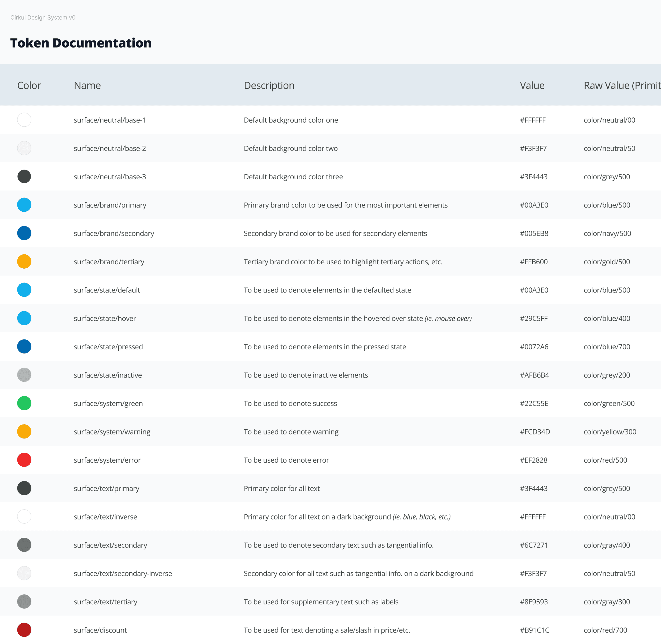This screenshot has height=644, width=661.
Task: Click the color/yellow/300 raw value
Action: (609, 431)
